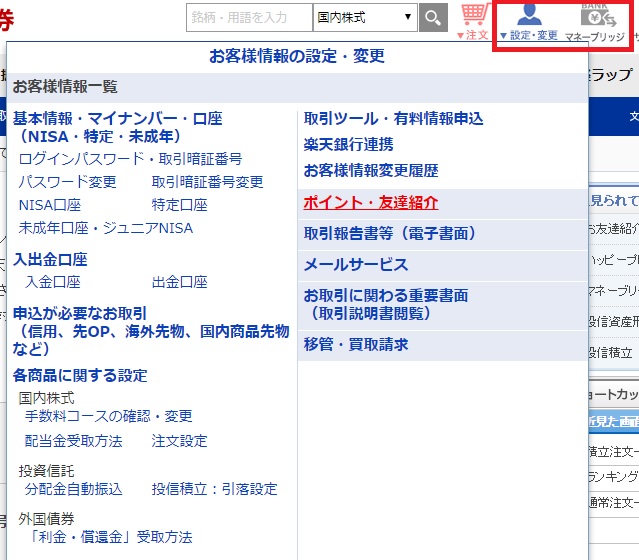Click the red ポイント・友達紹介 link
The image size is (639, 560).
tap(371, 203)
